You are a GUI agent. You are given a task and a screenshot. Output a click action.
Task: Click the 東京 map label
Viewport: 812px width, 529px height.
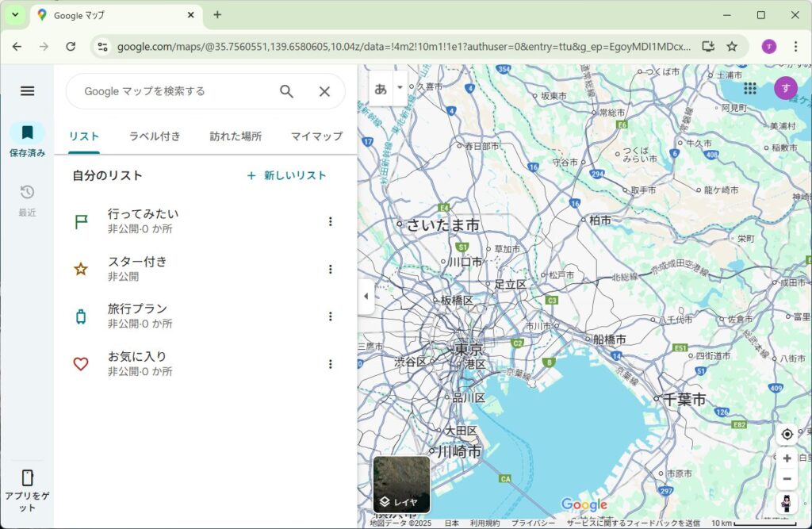469,349
